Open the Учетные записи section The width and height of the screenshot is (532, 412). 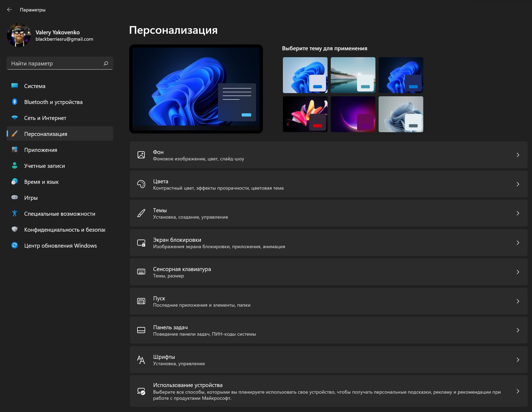[60, 166]
